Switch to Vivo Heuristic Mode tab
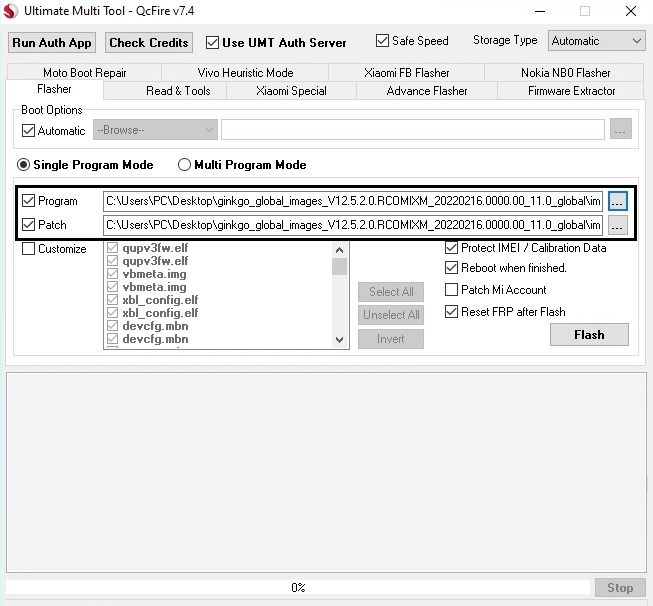The width and height of the screenshot is (653, 606). pos(245,73)
